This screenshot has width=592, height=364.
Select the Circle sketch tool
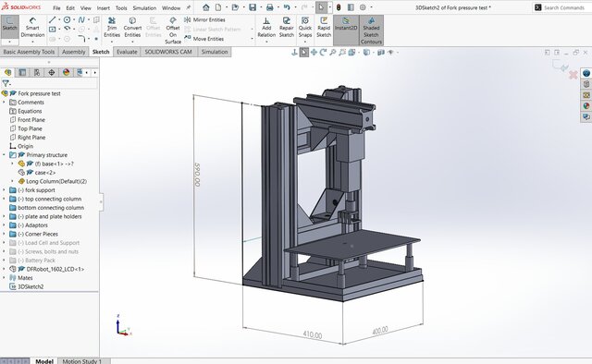click(x=67, y=20)
